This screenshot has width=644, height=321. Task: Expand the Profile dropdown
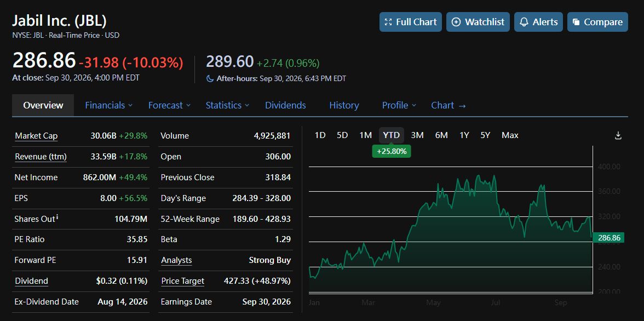[x=413, y=105]
